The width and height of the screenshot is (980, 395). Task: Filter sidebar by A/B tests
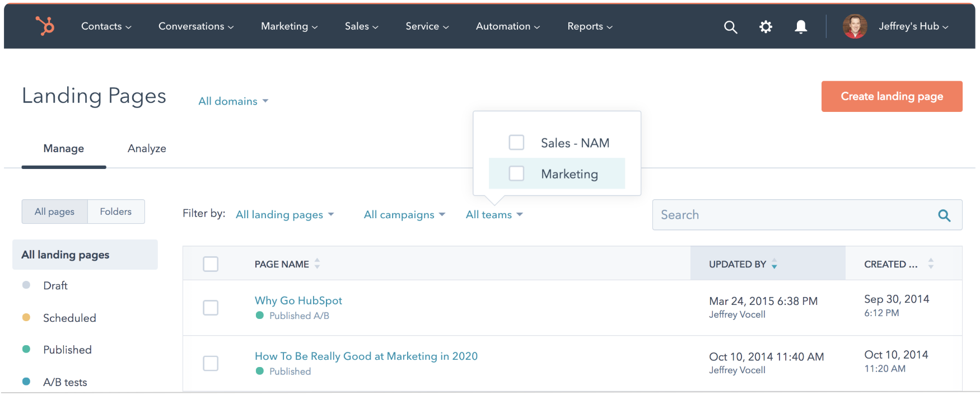pos(65,382)
